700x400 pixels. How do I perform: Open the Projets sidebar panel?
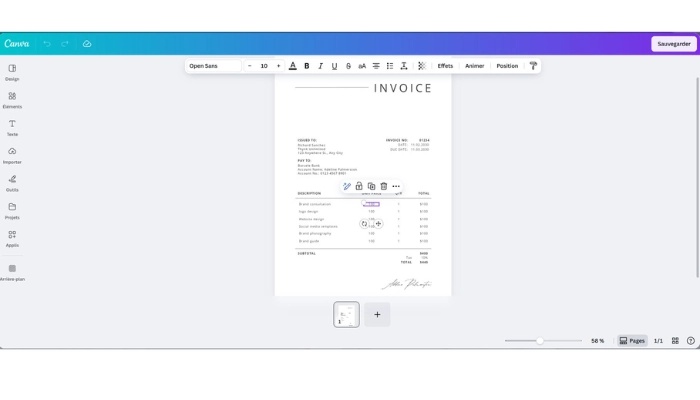coord(12,211)
